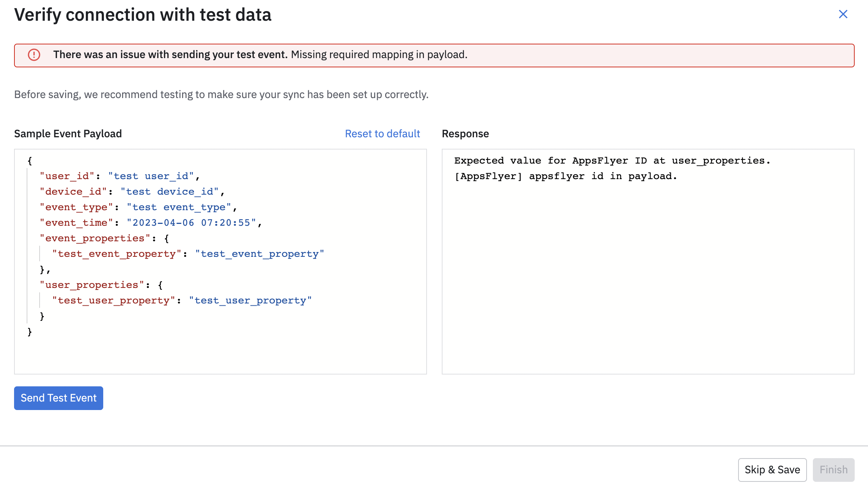Screen dimensions: 868x487
Task: Click the red error alert icon
Action: tap(34, 55)
